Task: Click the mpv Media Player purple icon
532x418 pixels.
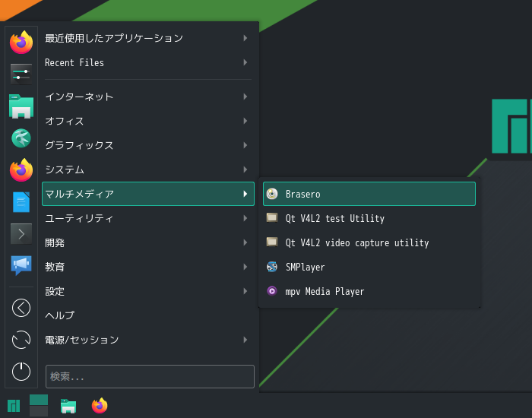Action: (272, 291)
